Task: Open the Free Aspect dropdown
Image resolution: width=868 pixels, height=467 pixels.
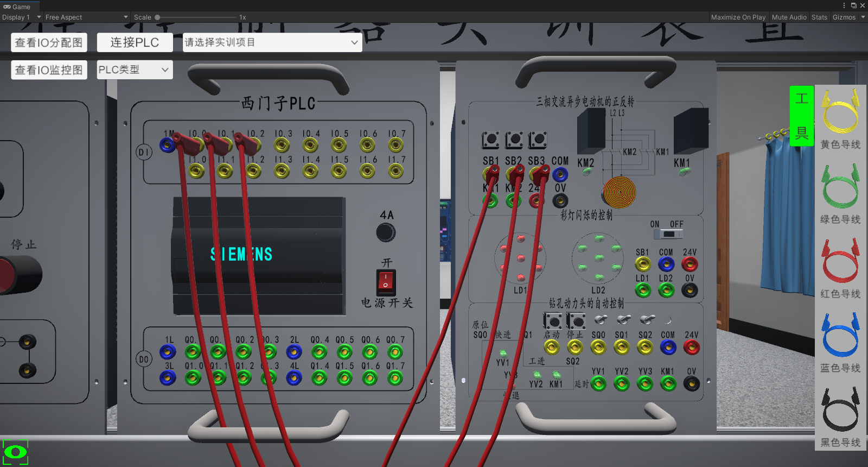Action: point(86,17)
